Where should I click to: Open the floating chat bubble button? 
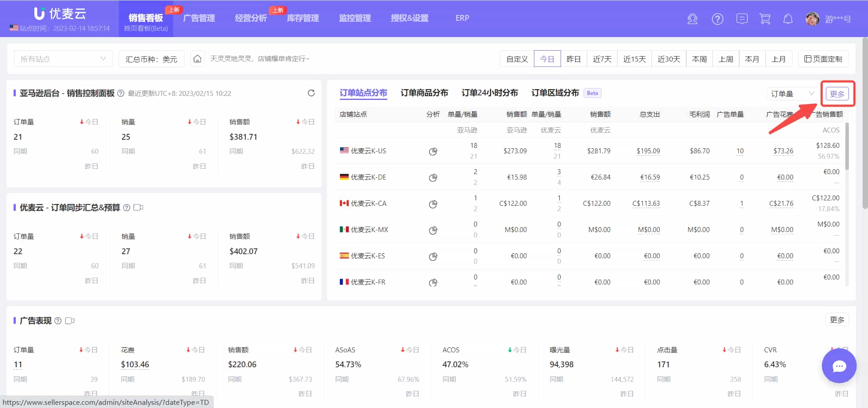[839, 366]
